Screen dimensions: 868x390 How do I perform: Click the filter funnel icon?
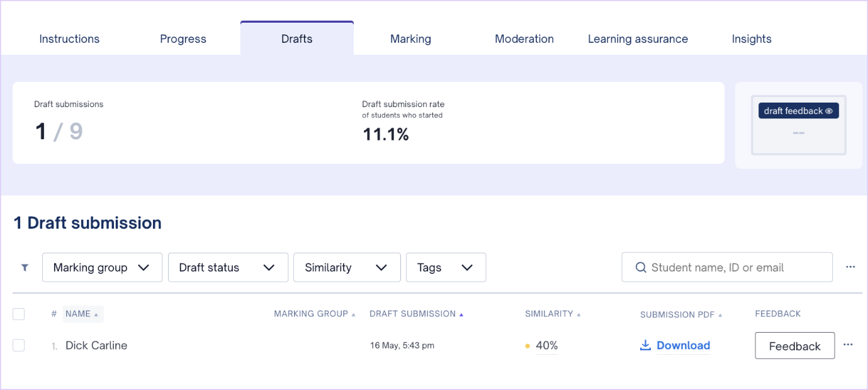(25, 267)
